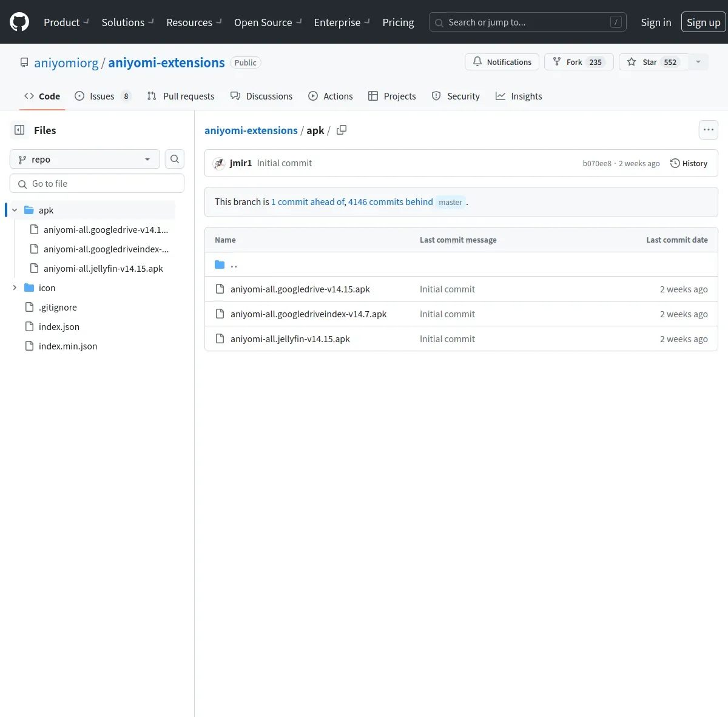The image size is (728, 717).
Task: Switch to the Insights tab
Action: pyautogui.click(x=519, y=96)
